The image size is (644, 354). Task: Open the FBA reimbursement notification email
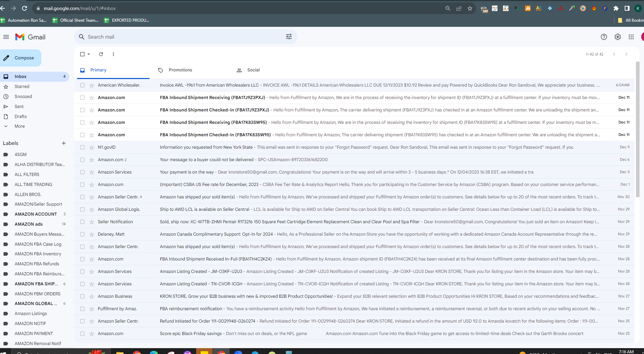tap(354, 309)
